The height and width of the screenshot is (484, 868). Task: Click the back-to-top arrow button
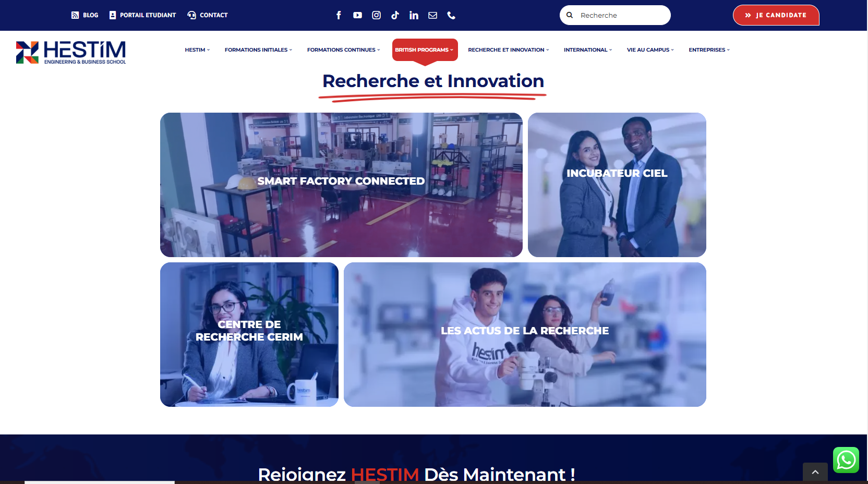tap(815, 472)
